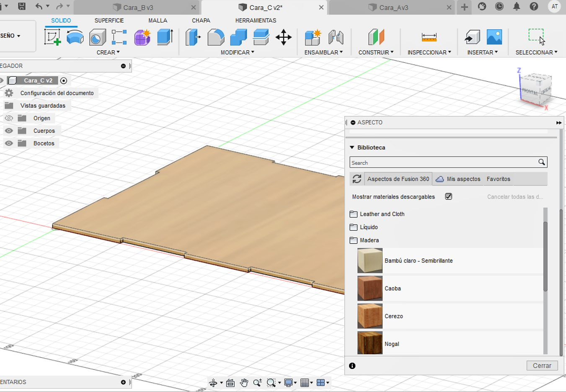Click the Move/Copy arrows icon
Screen dimensions: 566x392
coord(284,37)
